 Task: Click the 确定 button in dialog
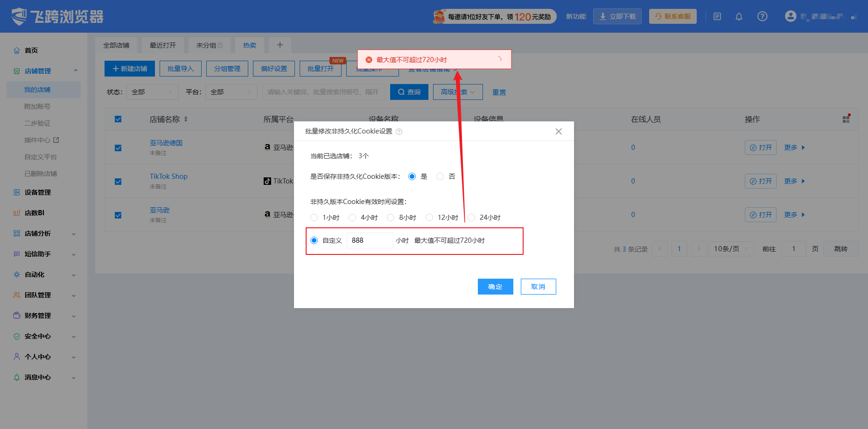pos(496,287)
